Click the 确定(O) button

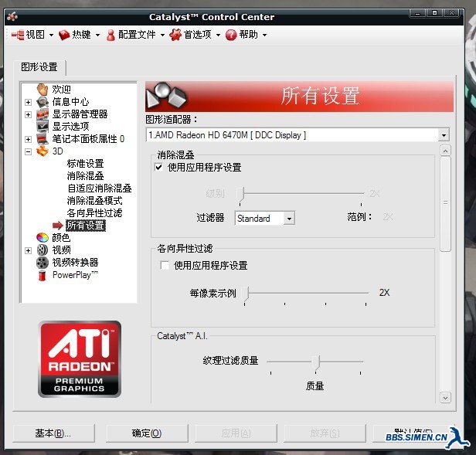[147, 433]
